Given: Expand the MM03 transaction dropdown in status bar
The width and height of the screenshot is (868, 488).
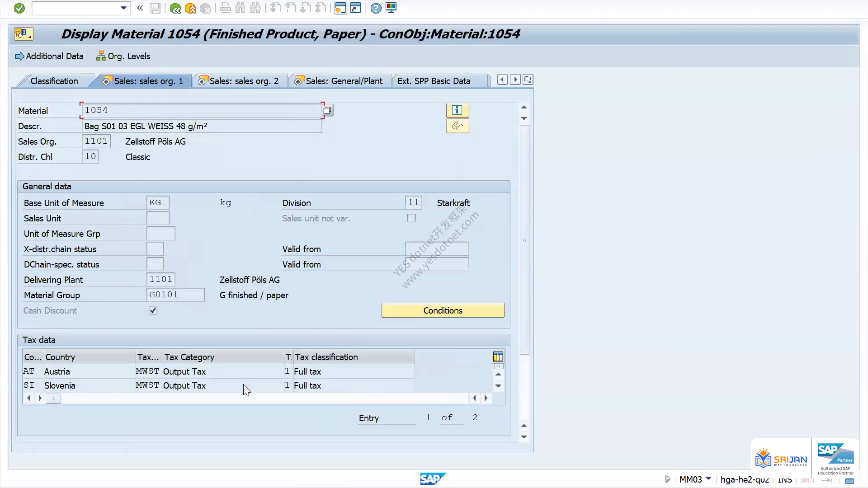Looking at the screenshot, I should click(x=708, y=479).
